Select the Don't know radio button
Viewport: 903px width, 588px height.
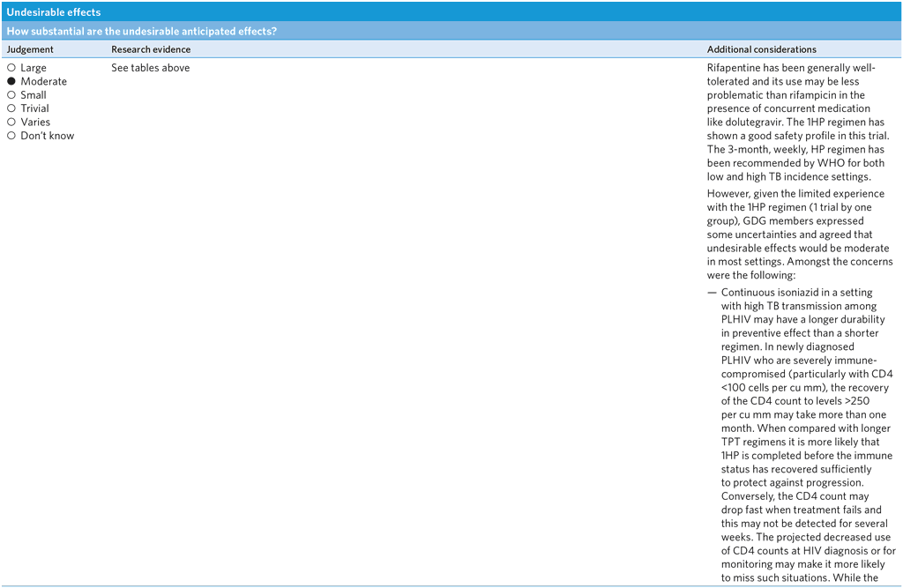tap(11, 136)
